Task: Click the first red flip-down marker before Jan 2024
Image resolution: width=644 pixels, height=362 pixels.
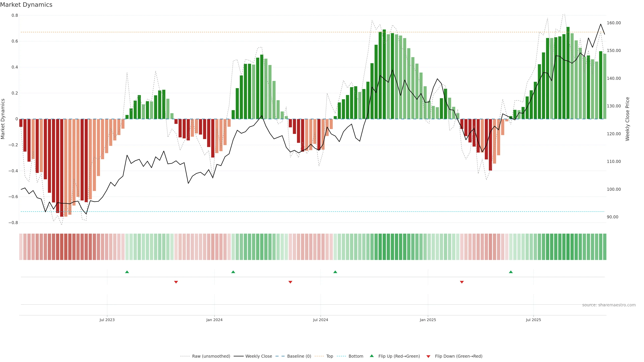Action: pos(176,282)
